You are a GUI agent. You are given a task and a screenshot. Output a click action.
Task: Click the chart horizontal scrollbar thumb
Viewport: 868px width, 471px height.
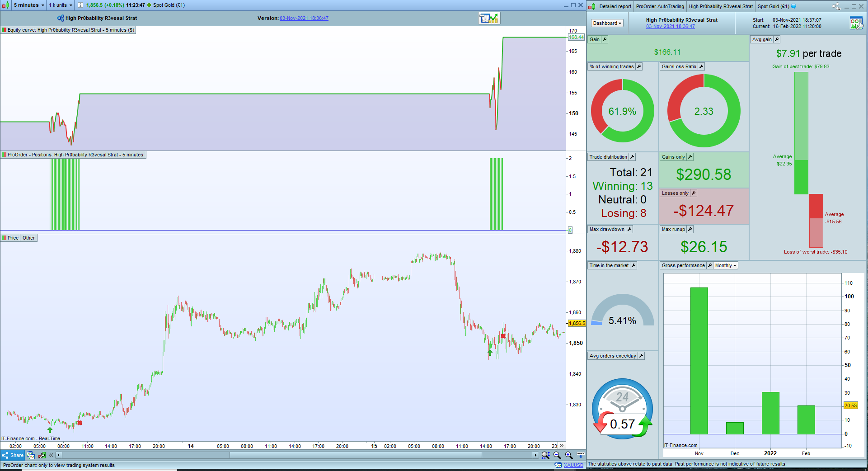[x=356, y=455]
